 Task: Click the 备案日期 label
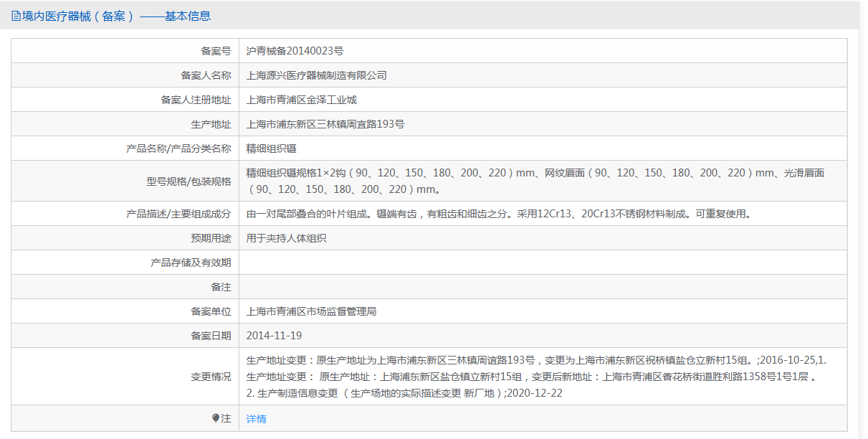coord(211,336)
